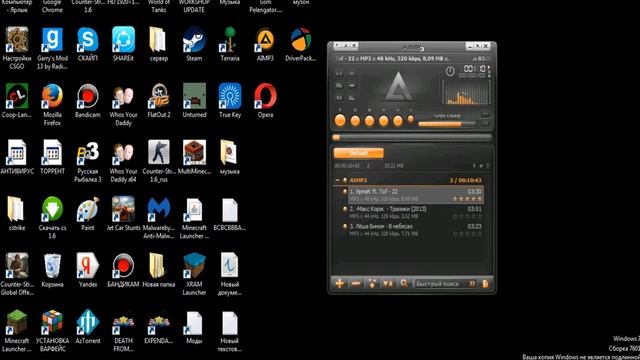640x360 pixels.
Task: Select the музыка folder
Action: (x=230, y=157)
